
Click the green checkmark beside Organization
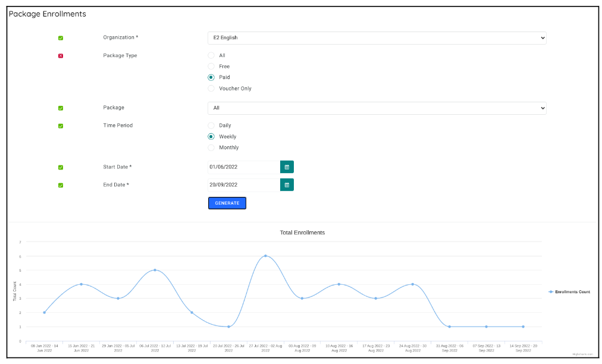(x=60, y=37)
